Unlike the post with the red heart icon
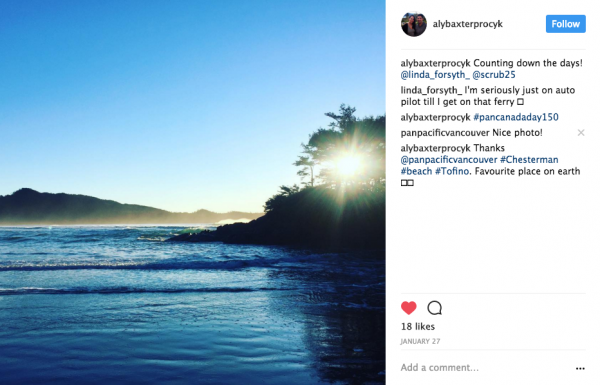The image size is (600, 385). pyautogui.click(x=408, y=308)
